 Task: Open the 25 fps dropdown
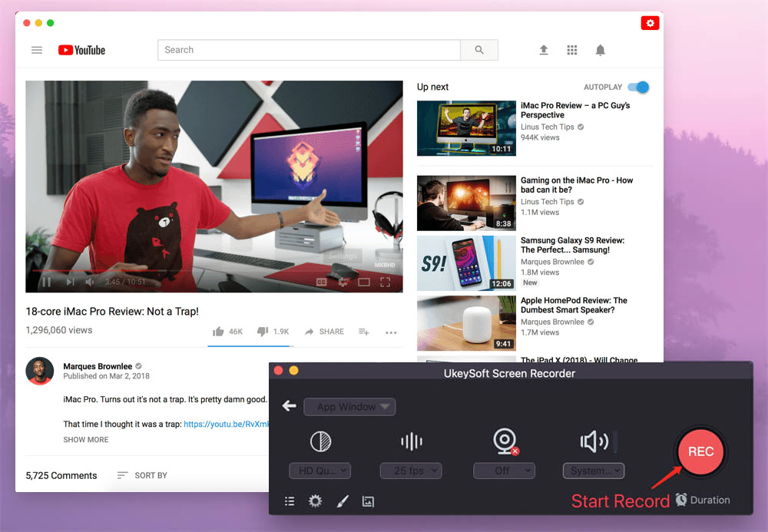coord(411,471)
